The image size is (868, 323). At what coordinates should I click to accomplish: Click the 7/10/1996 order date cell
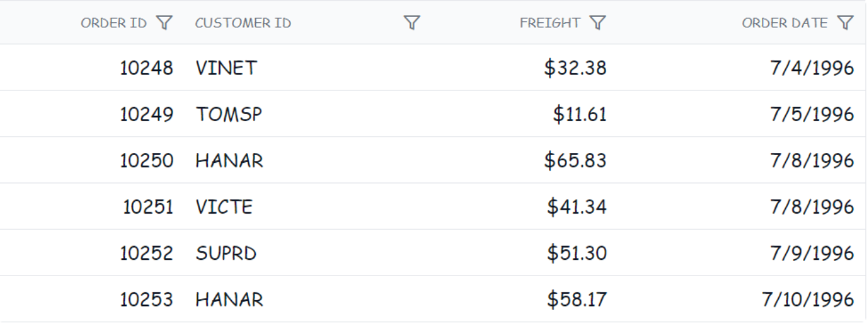(x=808, y=300)
